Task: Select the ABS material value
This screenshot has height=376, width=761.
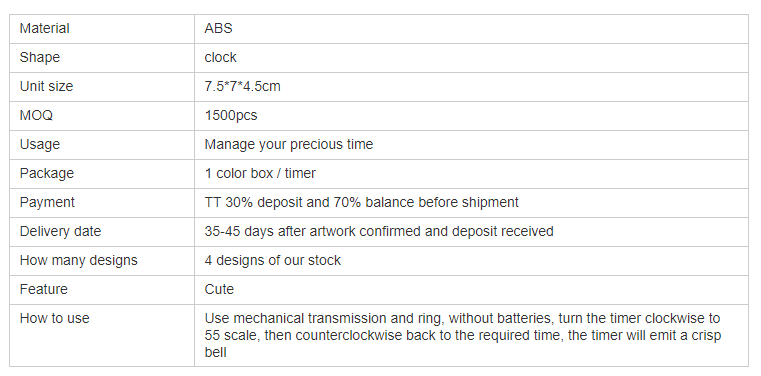Action: 218,29
